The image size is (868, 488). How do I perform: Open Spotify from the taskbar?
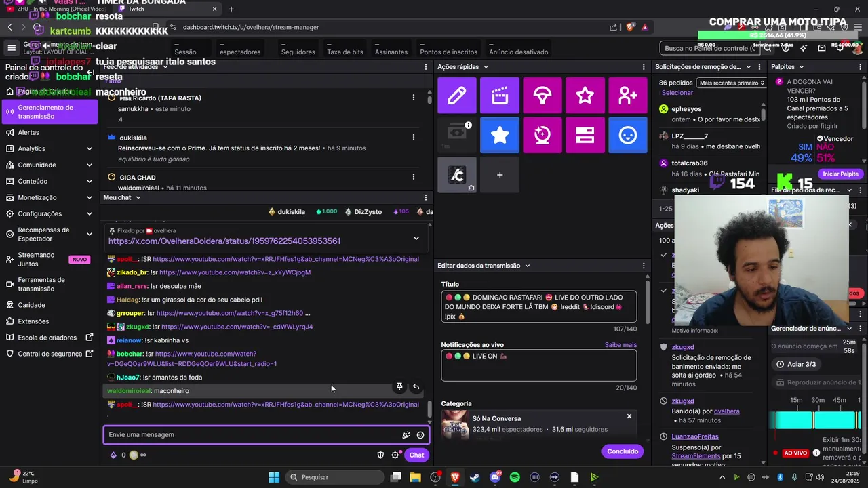click(515, 477)
